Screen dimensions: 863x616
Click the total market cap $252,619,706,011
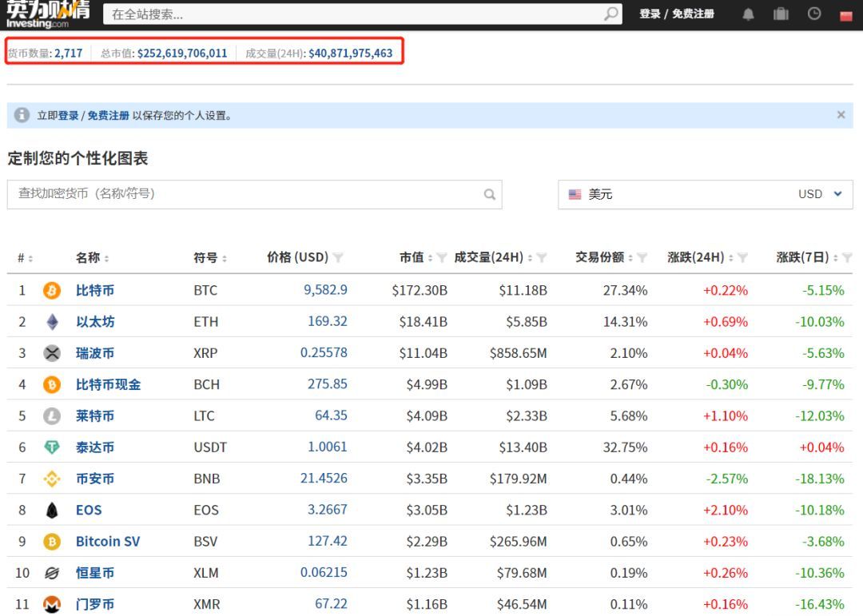click(x=182, y=54)
